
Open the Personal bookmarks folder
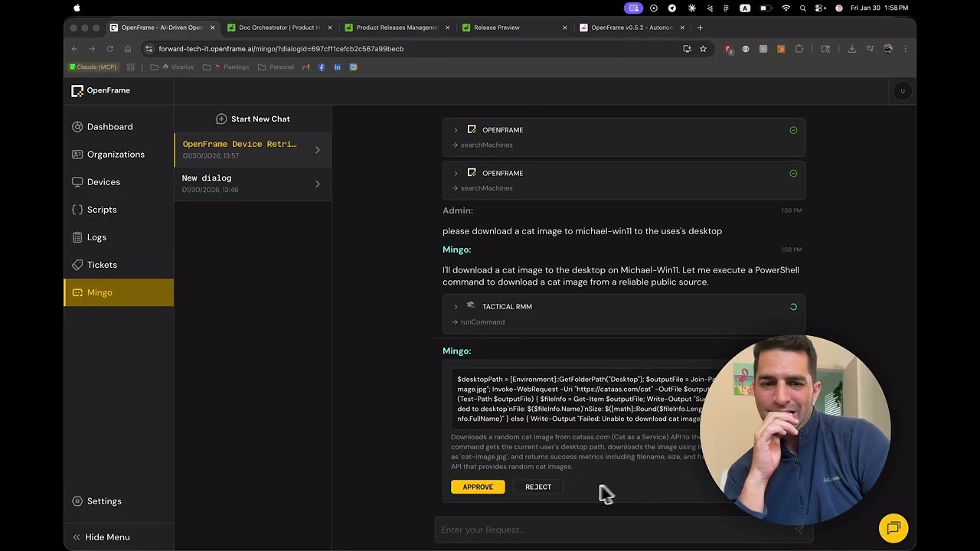276,67
